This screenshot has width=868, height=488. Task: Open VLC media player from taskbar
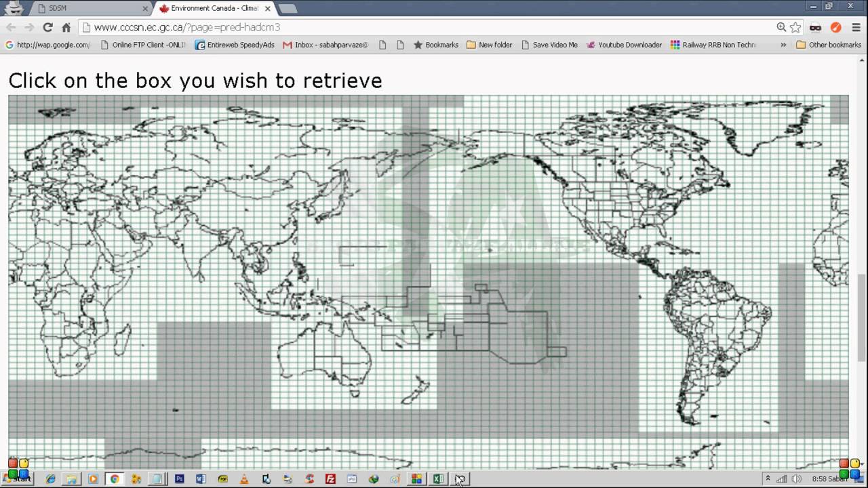pos(244,479)
